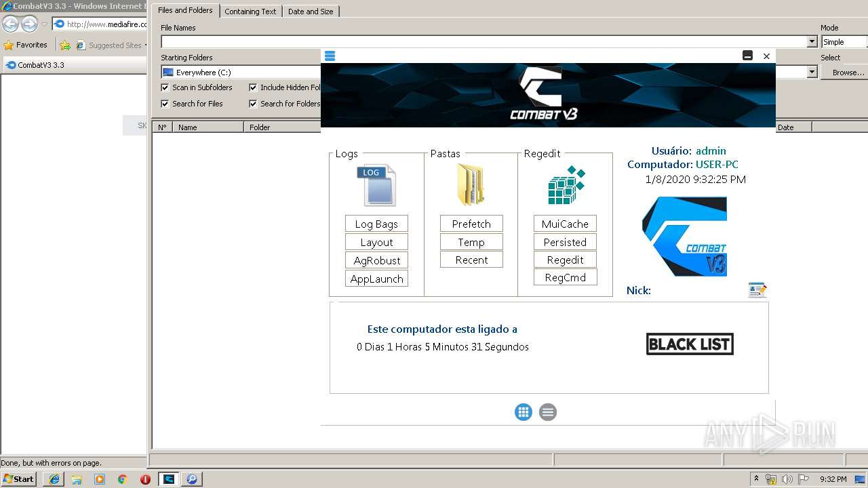Open the Temp folder button

point(471,242)
